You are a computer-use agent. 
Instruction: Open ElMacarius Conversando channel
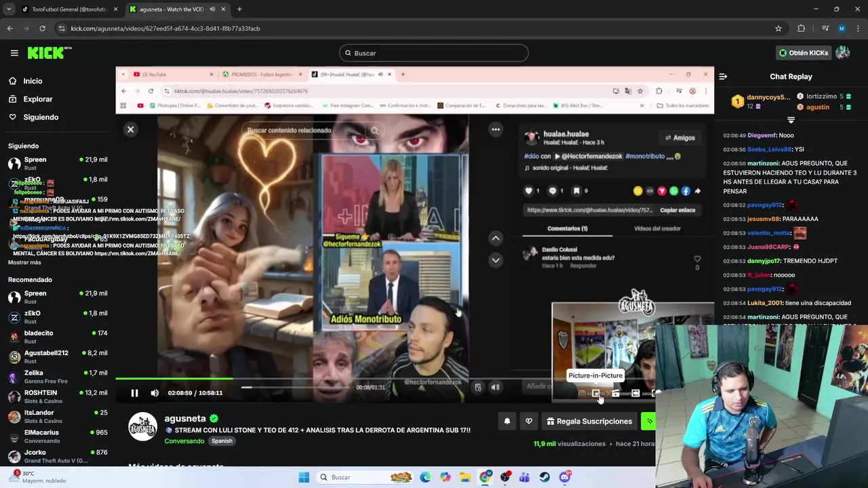[58, 436]
